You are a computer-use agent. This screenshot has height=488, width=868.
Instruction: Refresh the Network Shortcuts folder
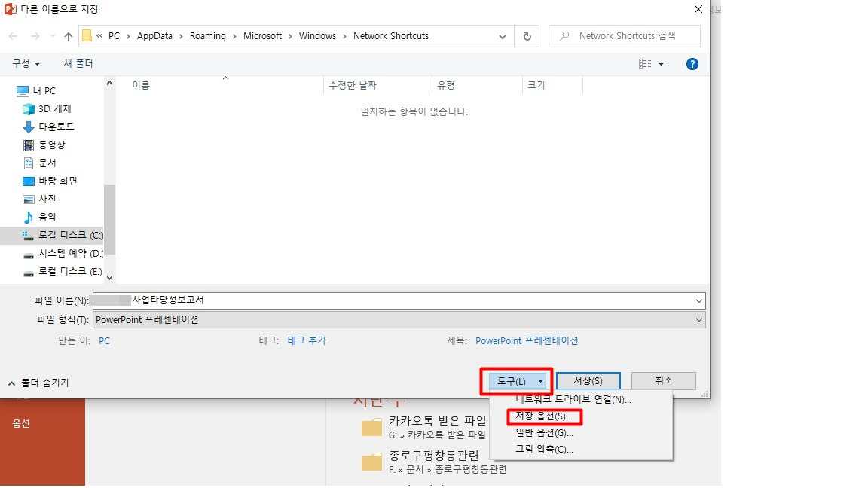coord(527,36)
